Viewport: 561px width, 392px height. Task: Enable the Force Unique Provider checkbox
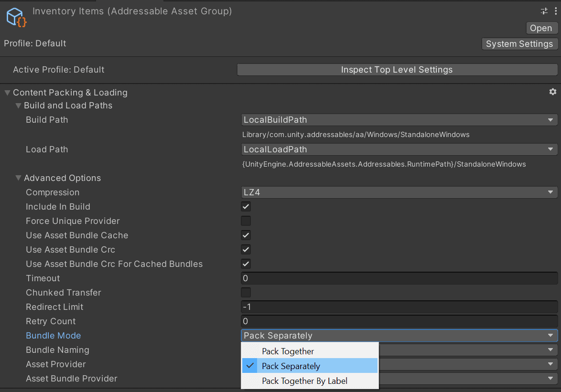point(246,221)
